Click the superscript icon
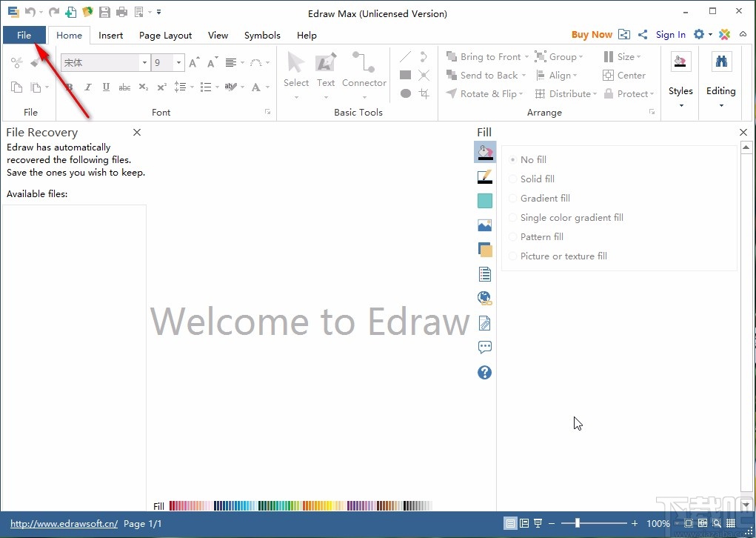The image size is (756, 538). 162,87
